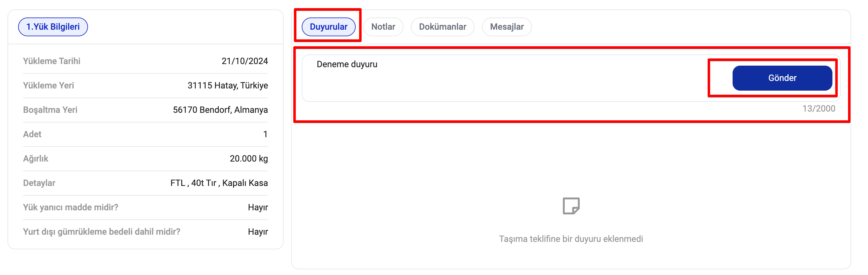
Task: Click the 'Boşaltma Yeri' label
Action: point(50,110)
